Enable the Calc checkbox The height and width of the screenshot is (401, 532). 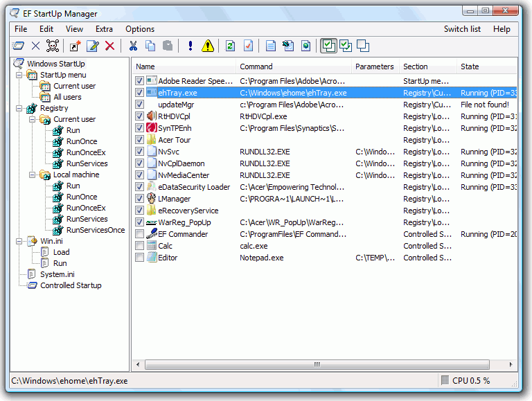pyautogui.click(x=139, y=246)
